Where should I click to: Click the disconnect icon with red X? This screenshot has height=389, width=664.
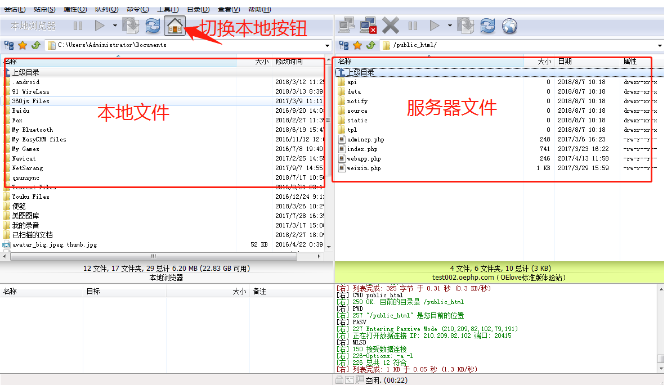[368, 26]
